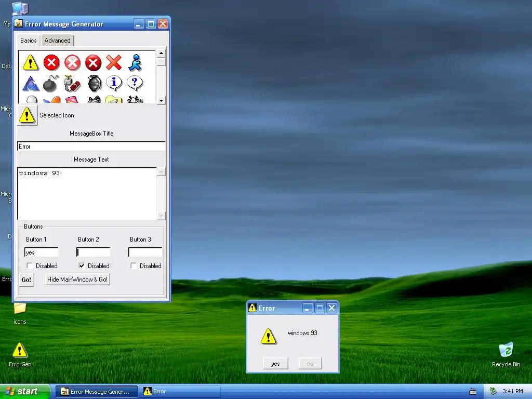Screen dimensions: 532x399
Task: Select the info speech bubble icon
Action: tap(114, 84)
